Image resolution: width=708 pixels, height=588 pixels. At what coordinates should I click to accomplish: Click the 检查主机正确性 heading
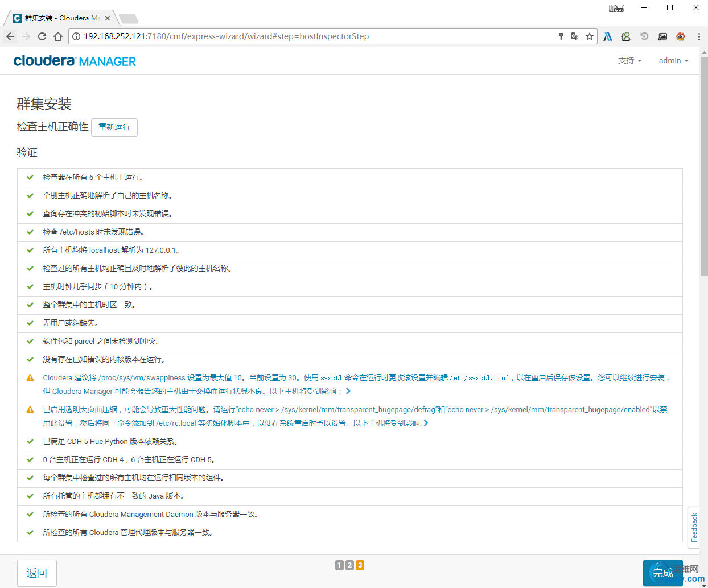(x=53, y=127)
